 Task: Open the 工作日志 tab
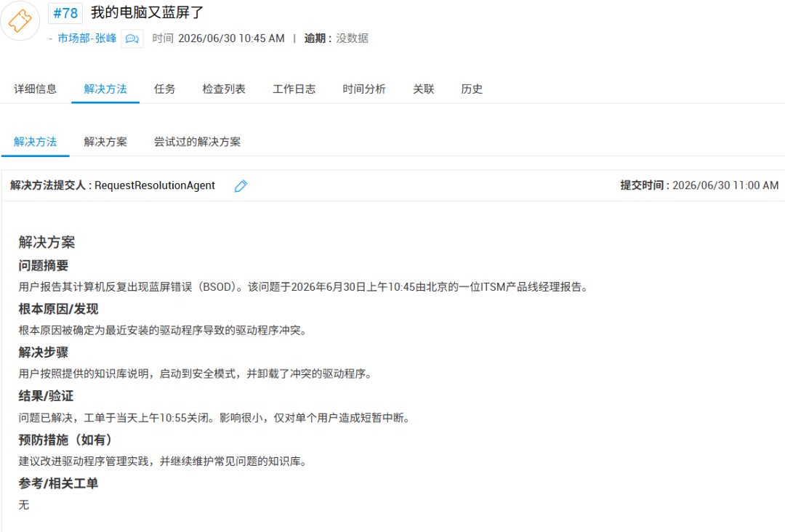coord(294,89)
